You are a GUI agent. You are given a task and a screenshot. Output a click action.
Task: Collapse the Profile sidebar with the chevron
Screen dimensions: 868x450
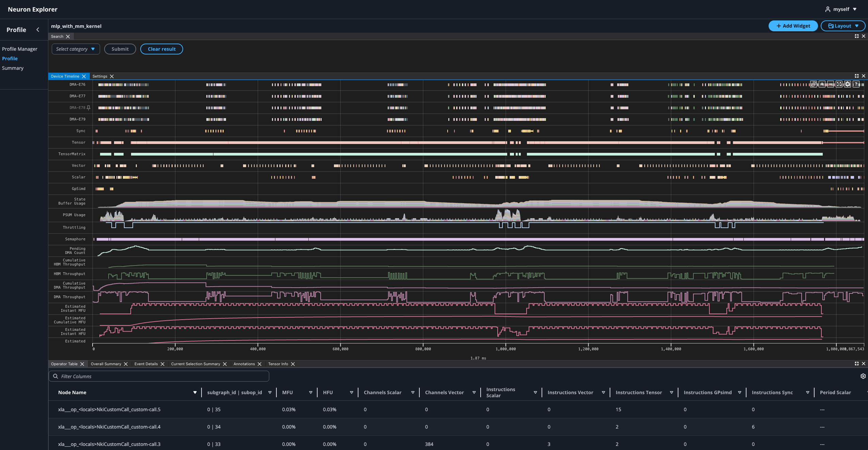[38, 30]
